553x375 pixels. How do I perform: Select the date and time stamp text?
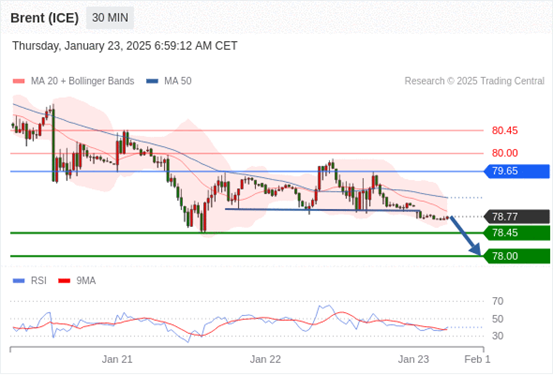pyautogui.click(x=125, y=46)
